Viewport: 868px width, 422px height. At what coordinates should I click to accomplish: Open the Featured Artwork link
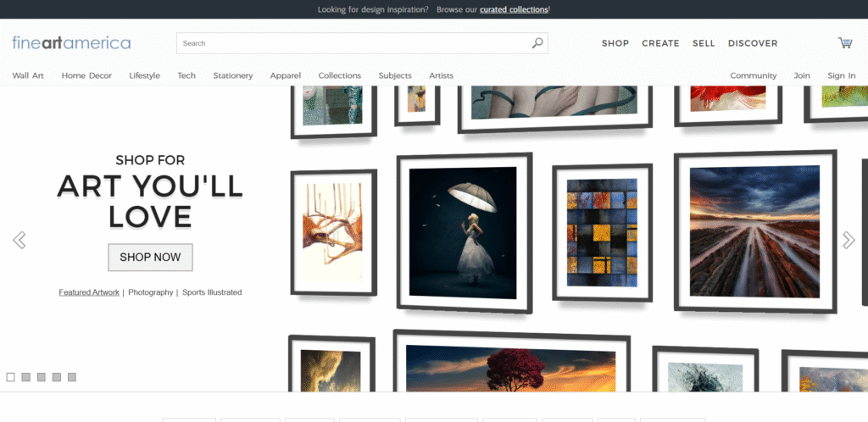tap(89, 292)
